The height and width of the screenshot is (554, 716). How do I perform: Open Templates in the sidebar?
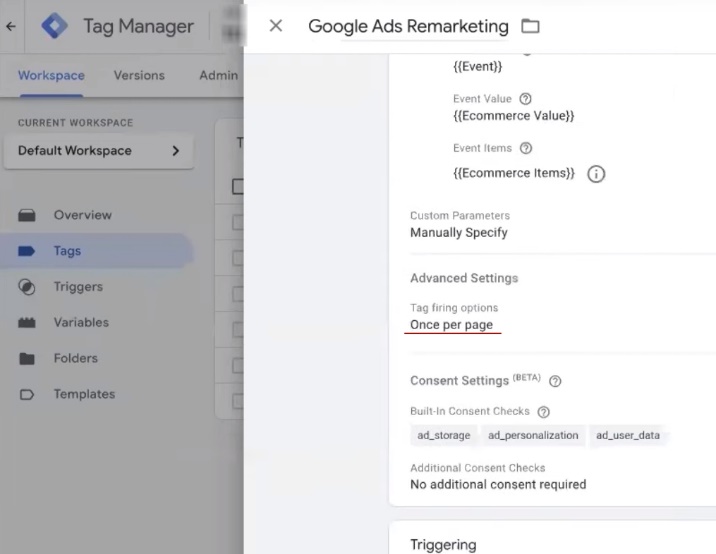tap(84, 394)
